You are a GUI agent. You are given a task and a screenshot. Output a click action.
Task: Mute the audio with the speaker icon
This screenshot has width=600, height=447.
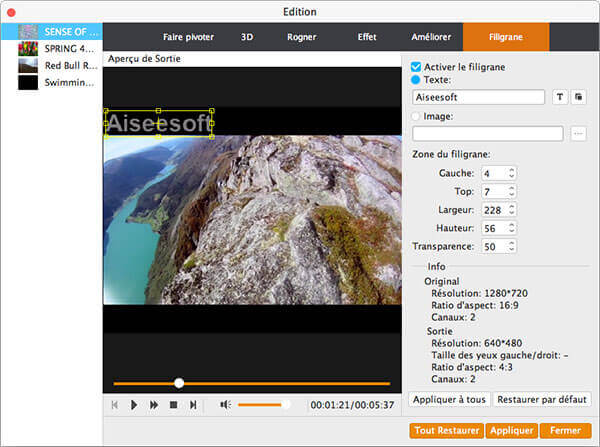(226, 405)
